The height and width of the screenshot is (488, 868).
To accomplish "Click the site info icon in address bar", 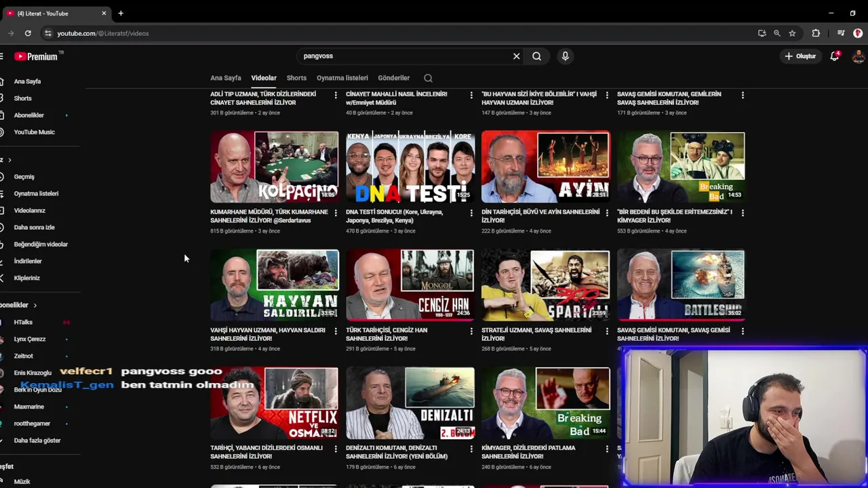I will point(47,33).
